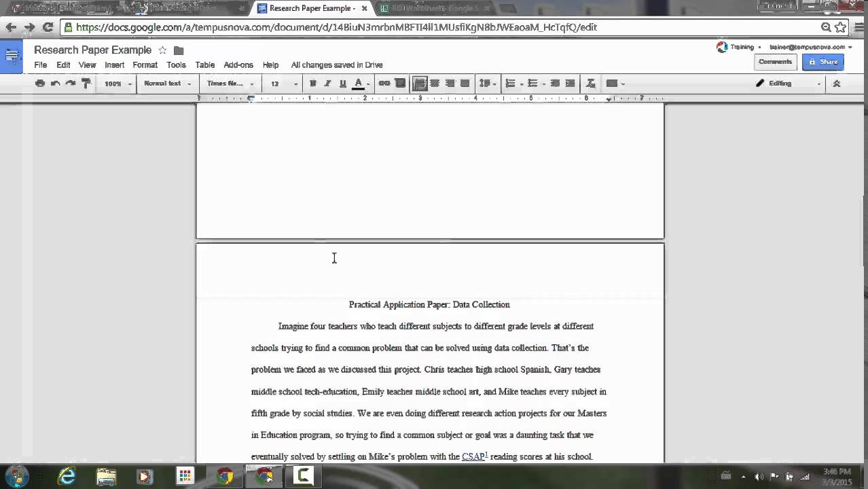Open Camtasia from the taskbar

(x=302, y=477)
